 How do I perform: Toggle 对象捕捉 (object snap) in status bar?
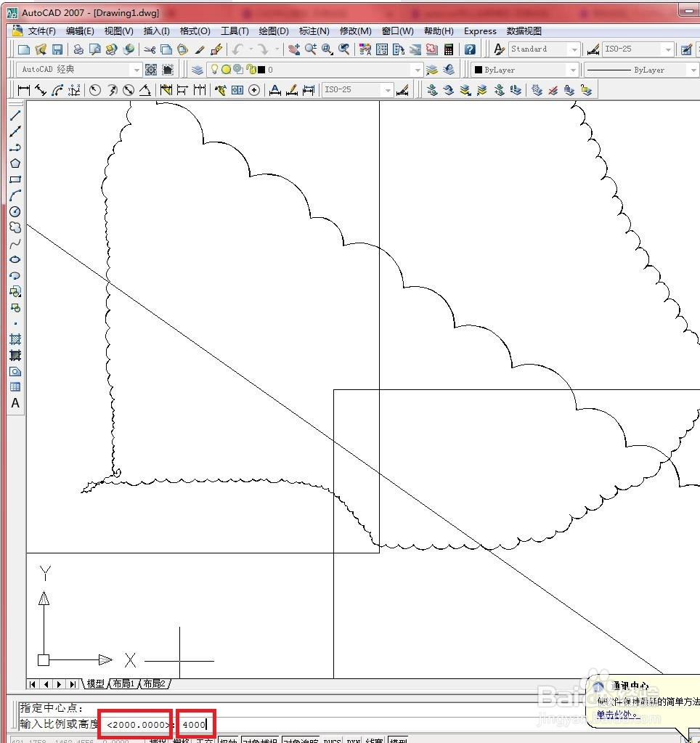(x=260, y=740)
